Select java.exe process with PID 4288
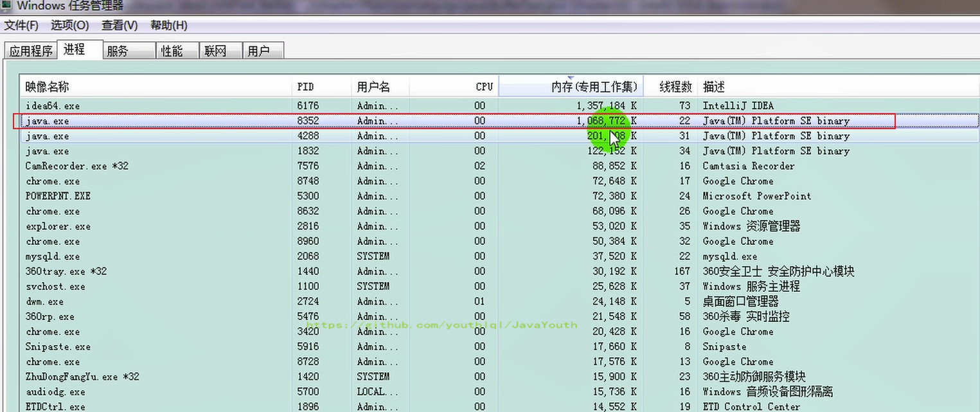 coord(499,136)
